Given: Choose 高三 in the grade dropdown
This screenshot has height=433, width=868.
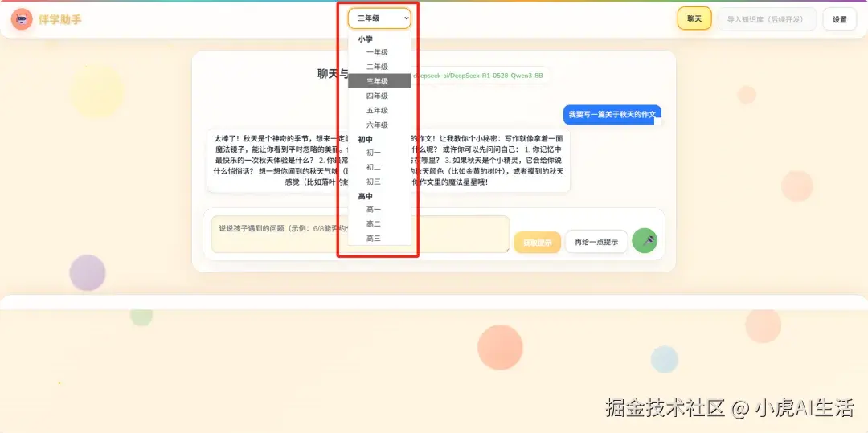Looking at the screenshot, I should click(x=379, y=239).
